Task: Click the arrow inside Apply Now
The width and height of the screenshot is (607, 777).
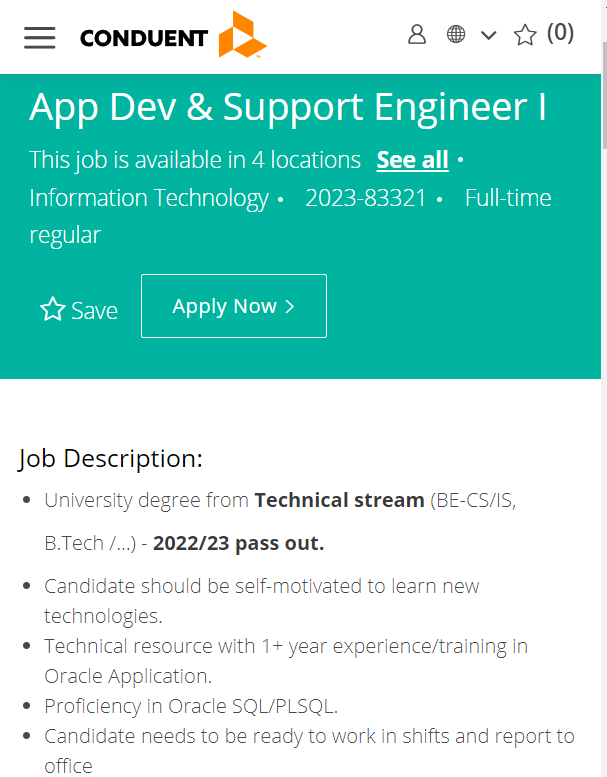Action: [x=290, y=306]
